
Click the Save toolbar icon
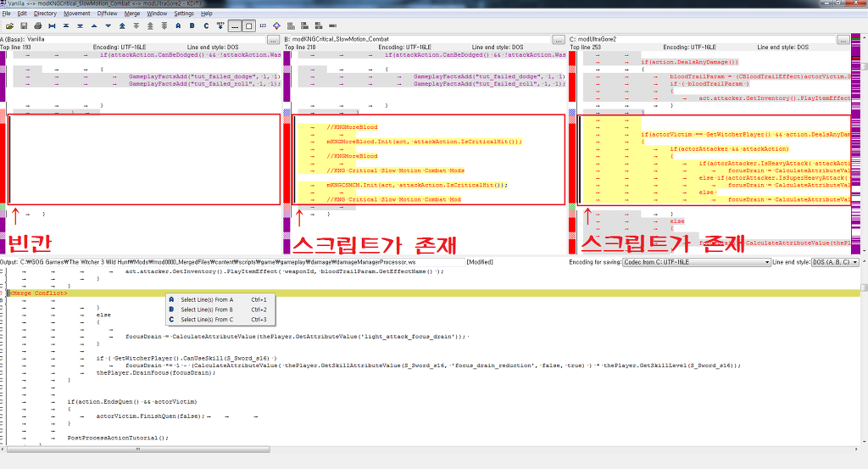tap(22, 25)
